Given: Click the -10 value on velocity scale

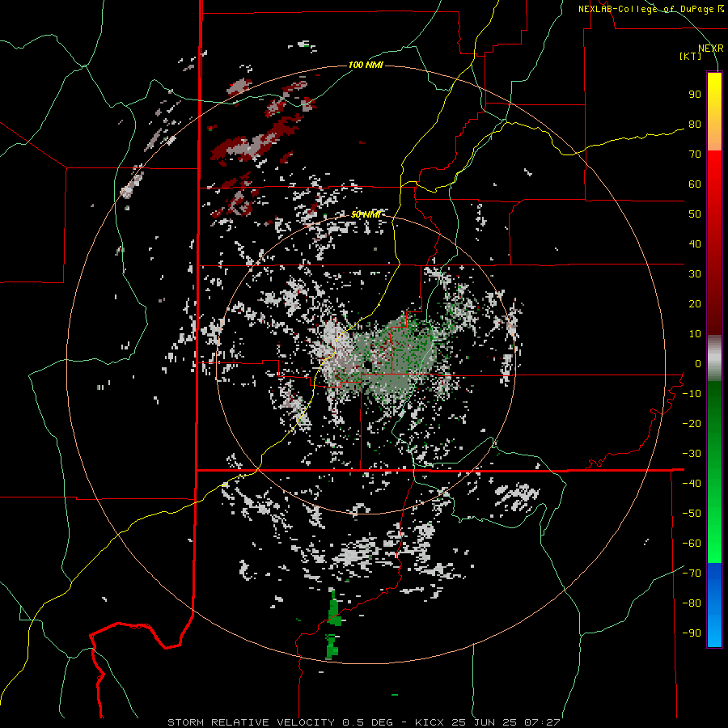Looking at the screenshot, I should 692,394.
